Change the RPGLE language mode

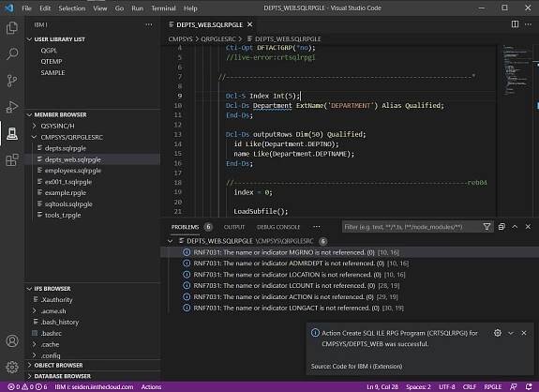[x=492, y=386]
